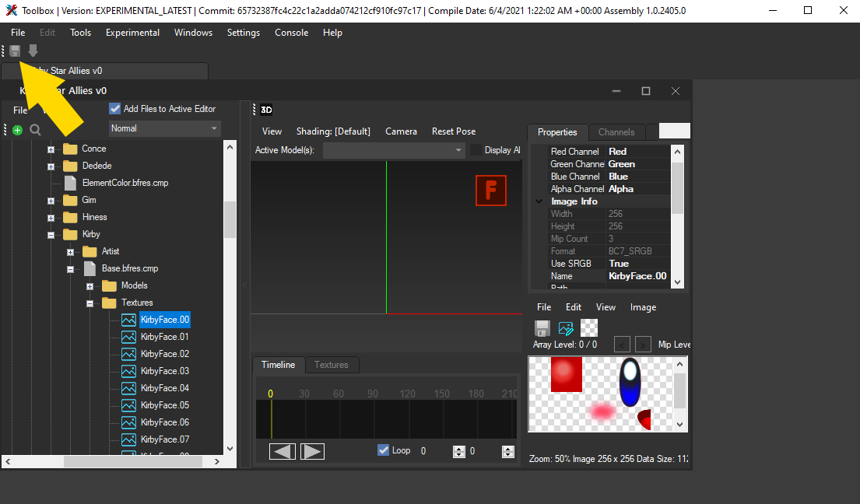Click the green plus add-file icon
Screen dimensions: 860x504
[17, 130]
